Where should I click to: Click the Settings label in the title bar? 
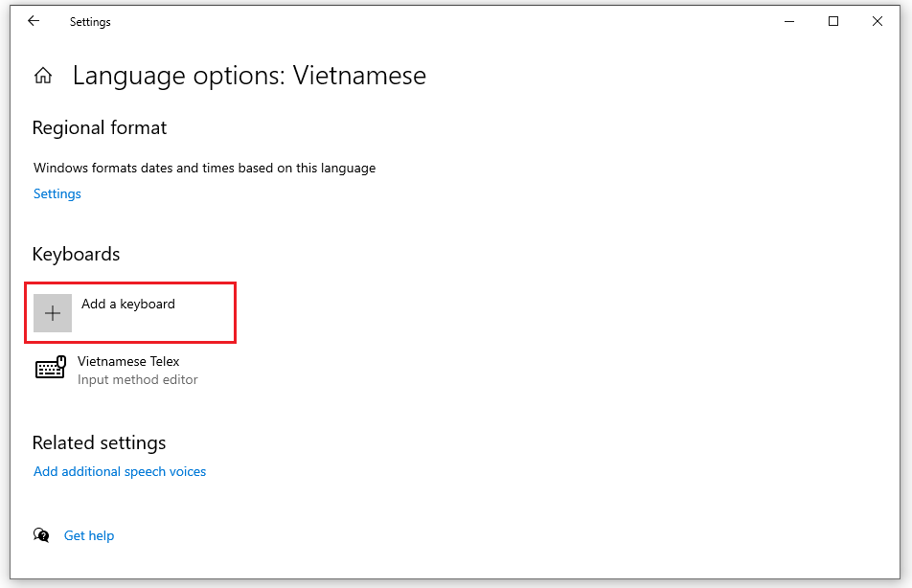(x=90, y=21)
